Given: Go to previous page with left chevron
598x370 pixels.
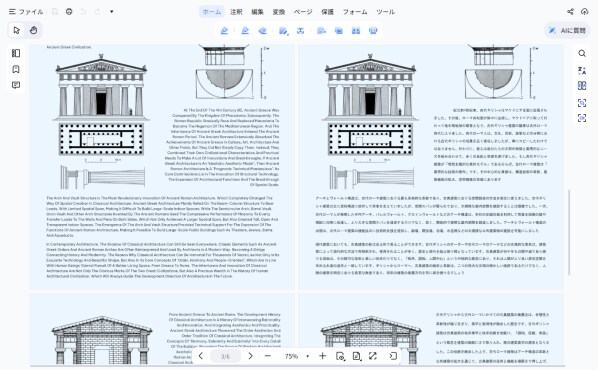Looking at the screenshot, I should (x=201, y=356).
